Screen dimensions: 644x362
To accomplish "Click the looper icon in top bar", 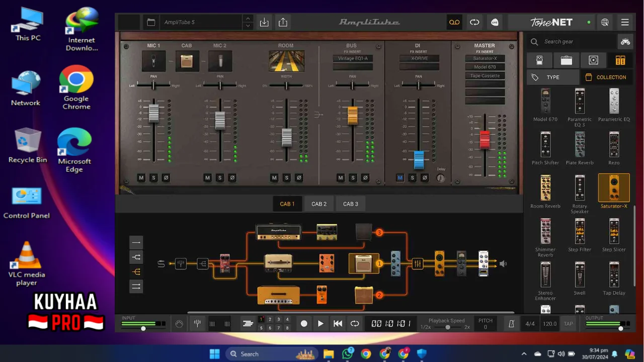I will tap(474, 22).
